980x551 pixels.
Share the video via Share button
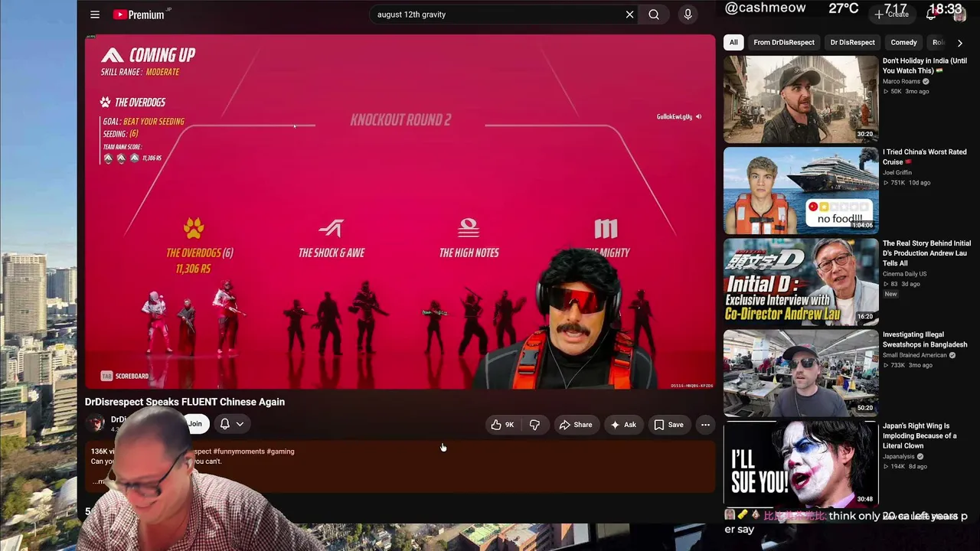click(575, 425)
